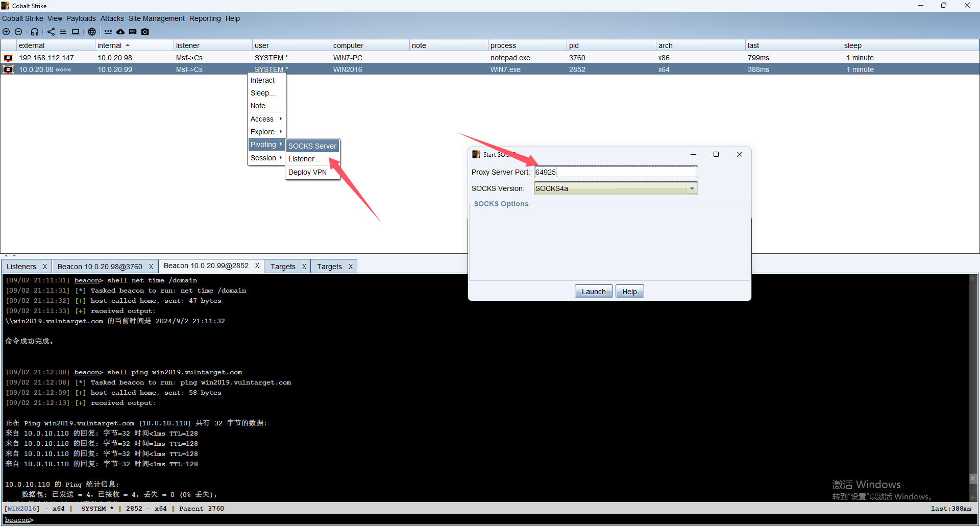Select Deploy VPN in Pivoting submenu
Screen dimensions: 980x527
pyautogui.click(x=312, y=172)
